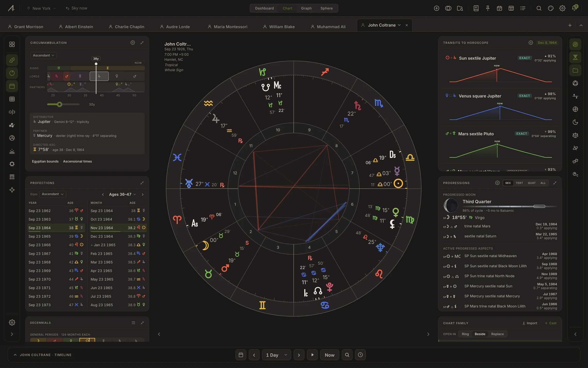
Task: Click the hourglass icon in the right sidebar
Action: point(575,57)
